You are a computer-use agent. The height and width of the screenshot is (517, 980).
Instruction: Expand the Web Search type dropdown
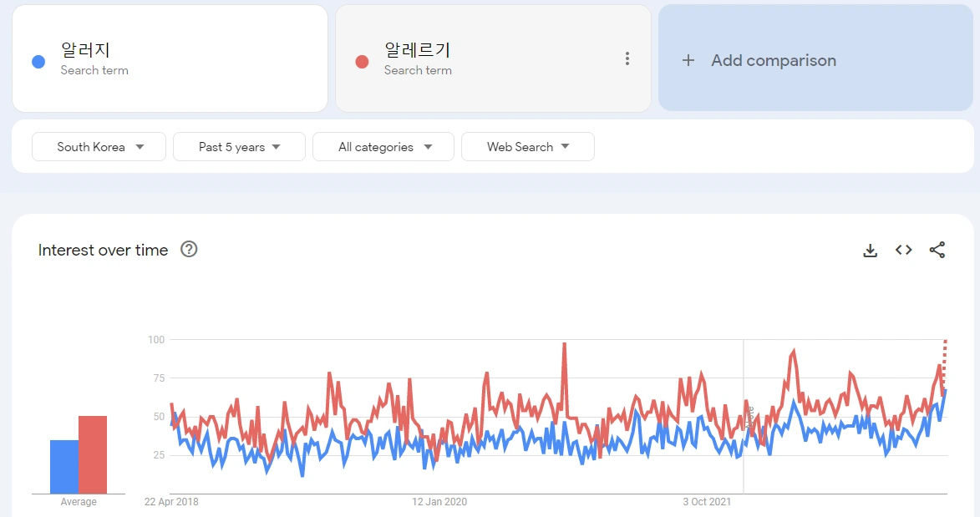click(527, 147)
